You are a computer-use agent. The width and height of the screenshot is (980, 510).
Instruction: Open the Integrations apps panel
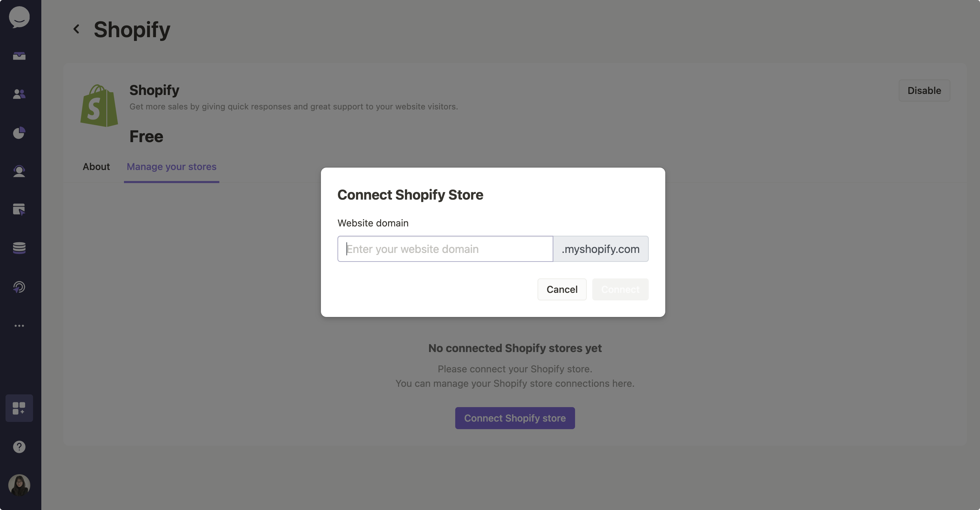click(19, 408)
